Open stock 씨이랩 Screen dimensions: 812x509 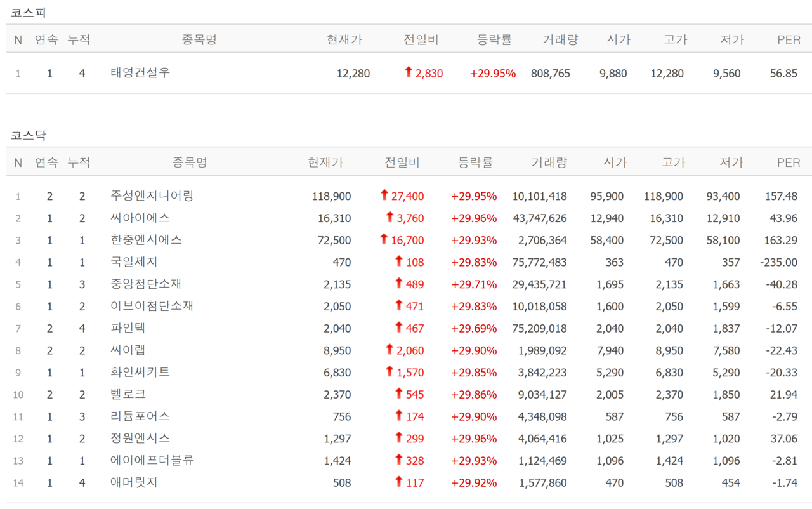tap(128, 350)
